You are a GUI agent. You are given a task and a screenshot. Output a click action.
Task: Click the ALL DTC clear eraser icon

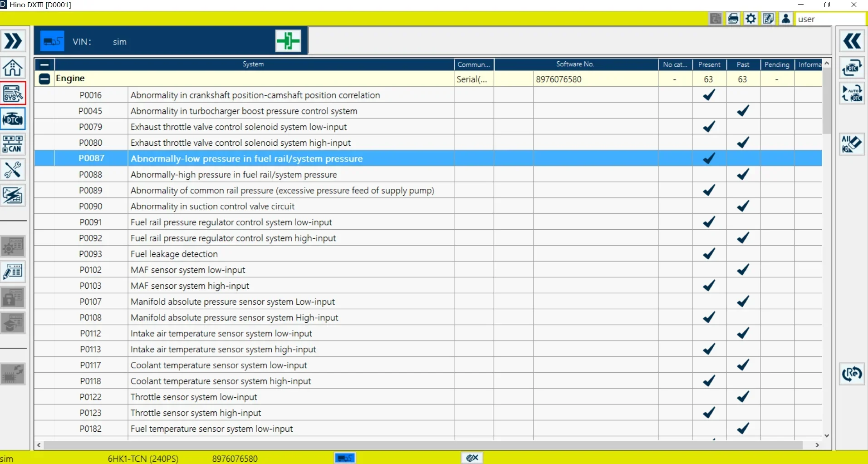[x=852, y=144]
